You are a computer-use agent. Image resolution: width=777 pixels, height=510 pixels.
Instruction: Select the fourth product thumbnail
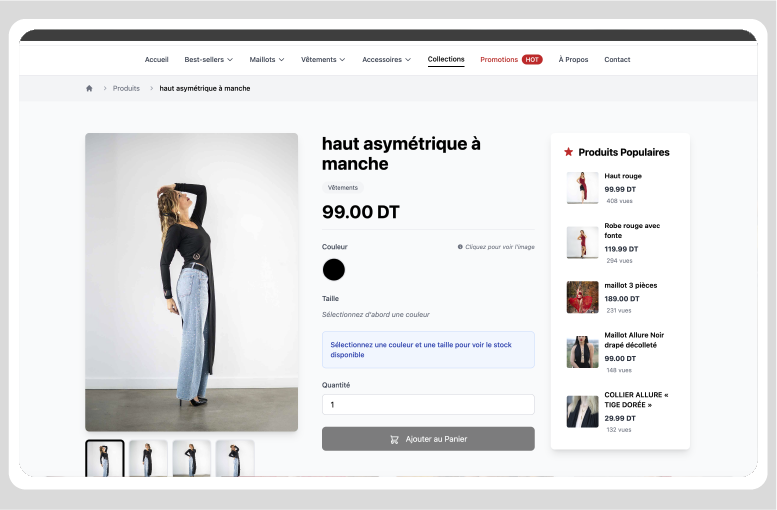click(235, 458)
